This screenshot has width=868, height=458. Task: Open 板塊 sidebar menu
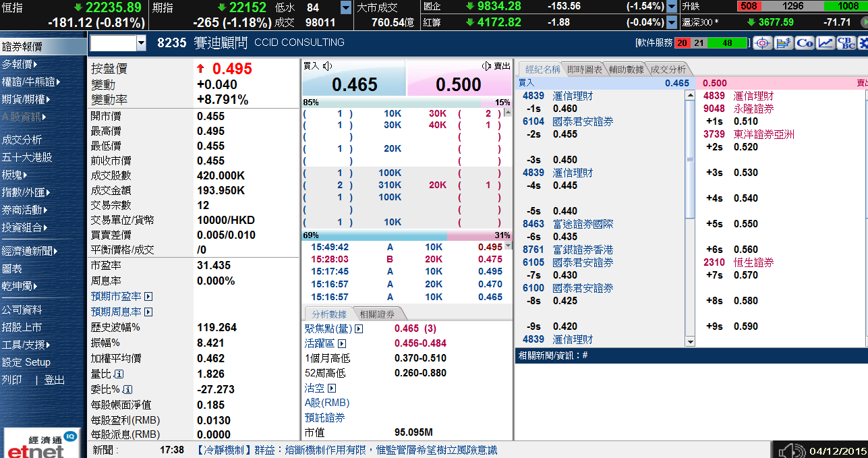click(x=14, y=175)
